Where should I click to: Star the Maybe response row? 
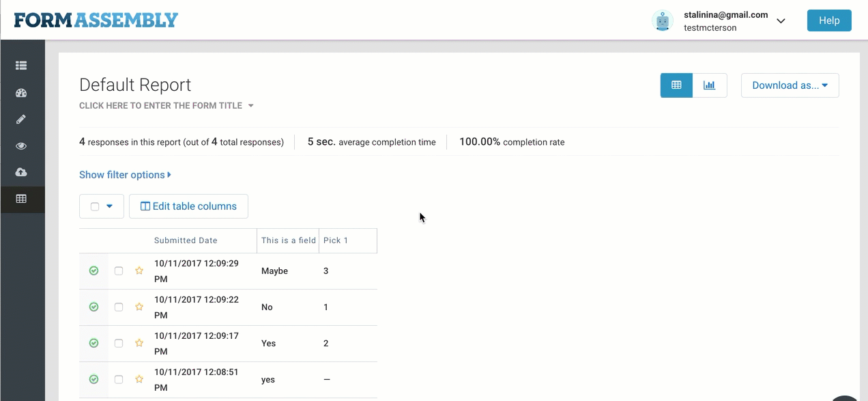tap(139, 271)
